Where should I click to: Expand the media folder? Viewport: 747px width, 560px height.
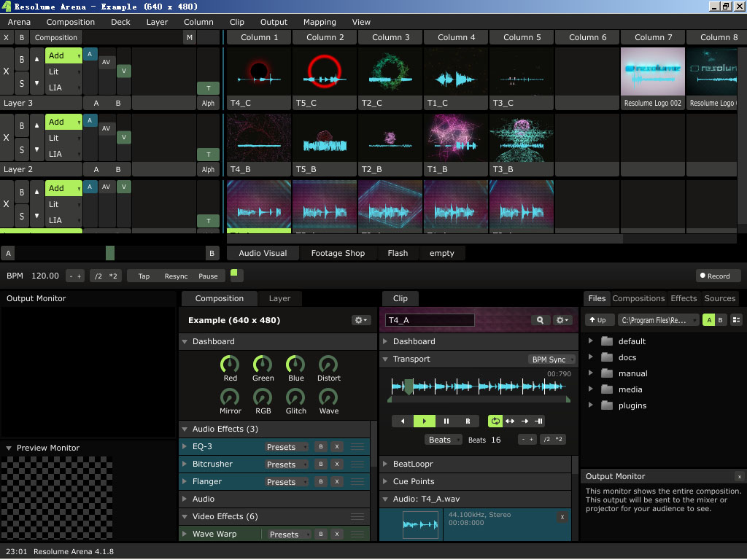pyautogui.click(x=590, y=389)
